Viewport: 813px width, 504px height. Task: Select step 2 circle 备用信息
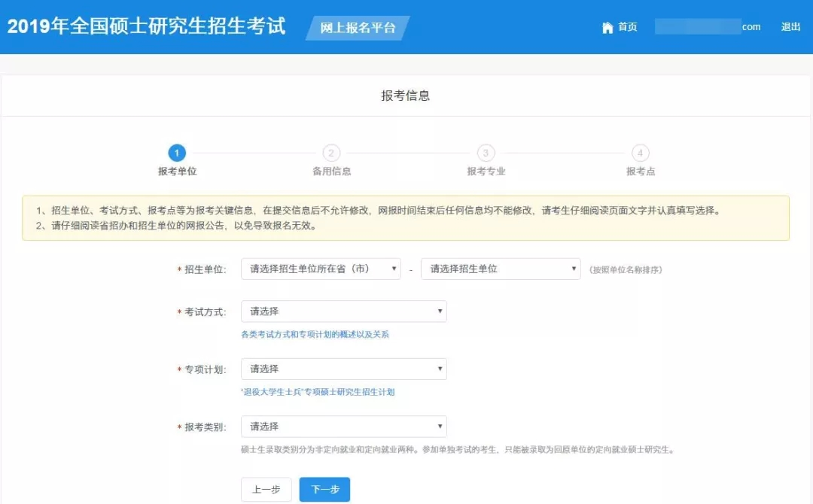pos(331,153)
